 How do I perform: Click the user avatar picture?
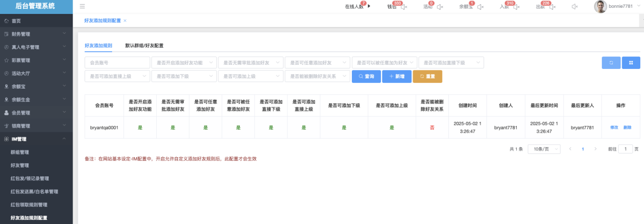[600, 7]
